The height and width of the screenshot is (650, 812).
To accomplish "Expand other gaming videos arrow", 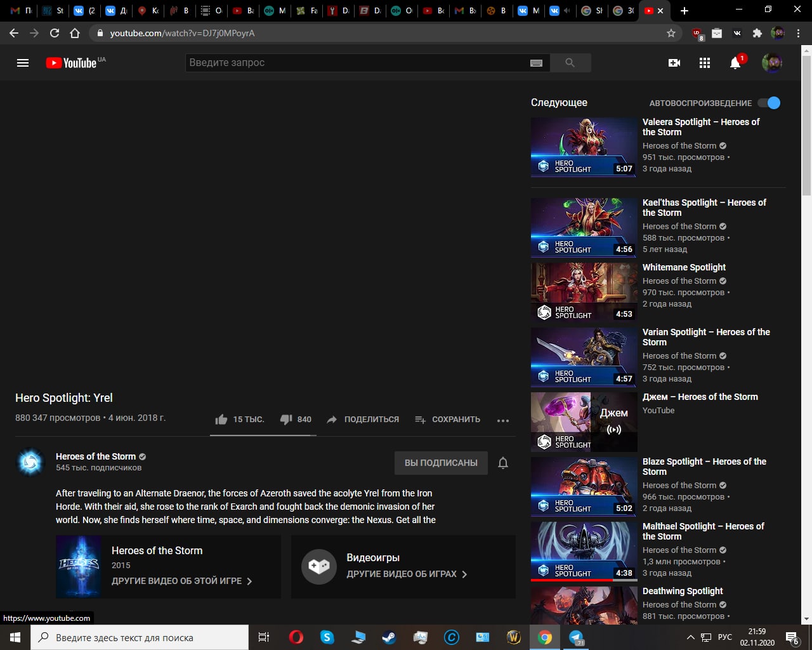I will tap(464, 574).
